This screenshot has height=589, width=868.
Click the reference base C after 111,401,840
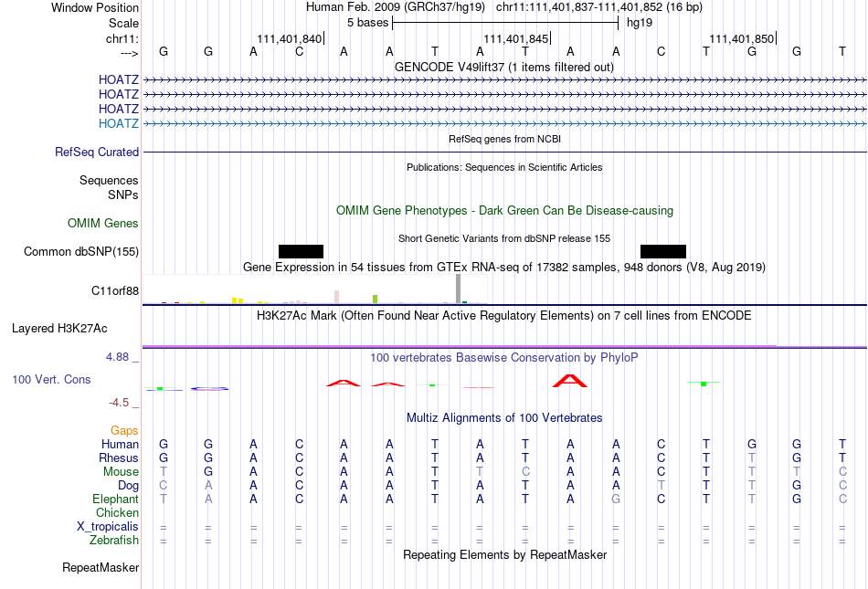[299, 51]
